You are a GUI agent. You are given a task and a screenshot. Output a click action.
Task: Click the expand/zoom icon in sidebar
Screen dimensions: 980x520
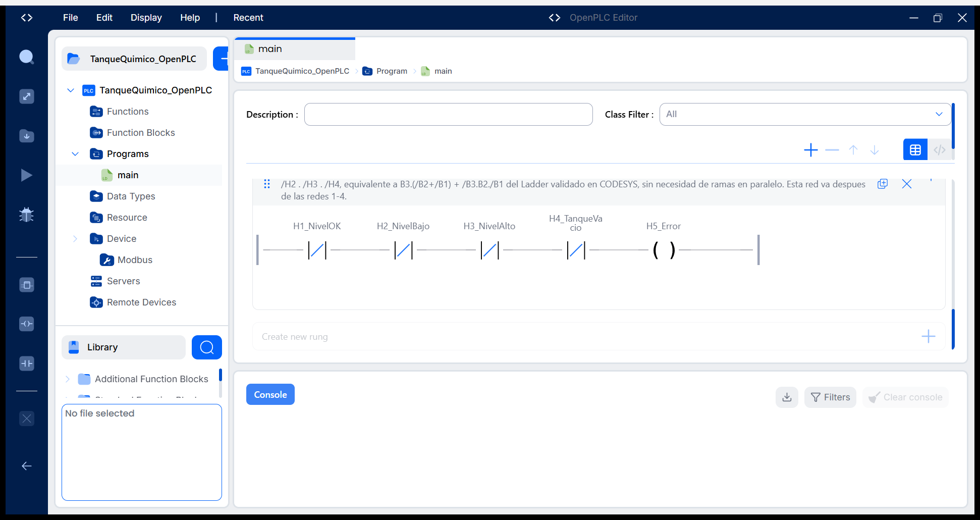[x=27, y=96]
